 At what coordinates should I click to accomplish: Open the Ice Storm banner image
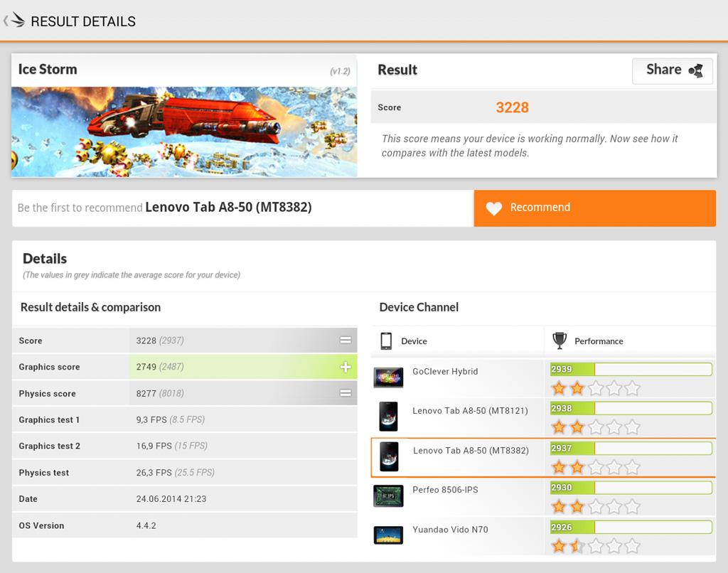point(184,132)
